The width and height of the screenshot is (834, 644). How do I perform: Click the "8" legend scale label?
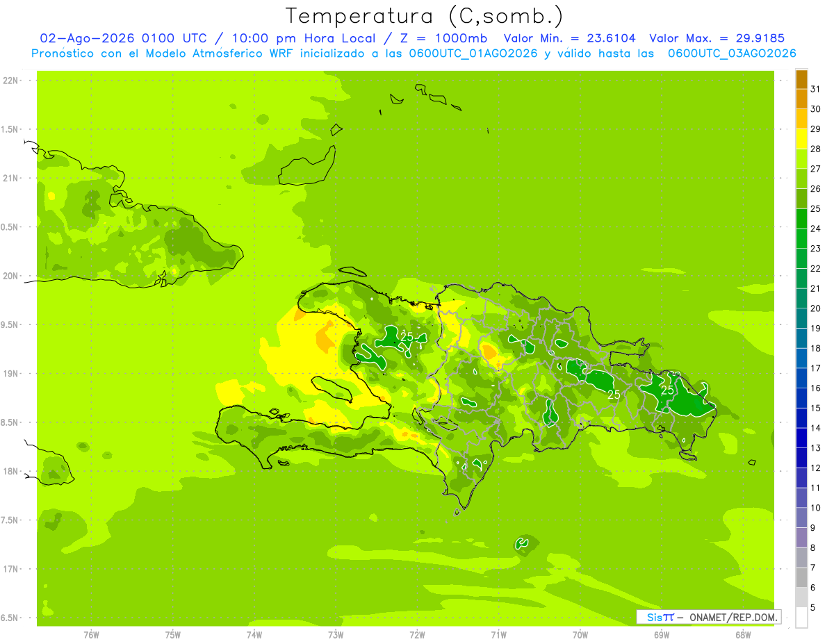813,548
